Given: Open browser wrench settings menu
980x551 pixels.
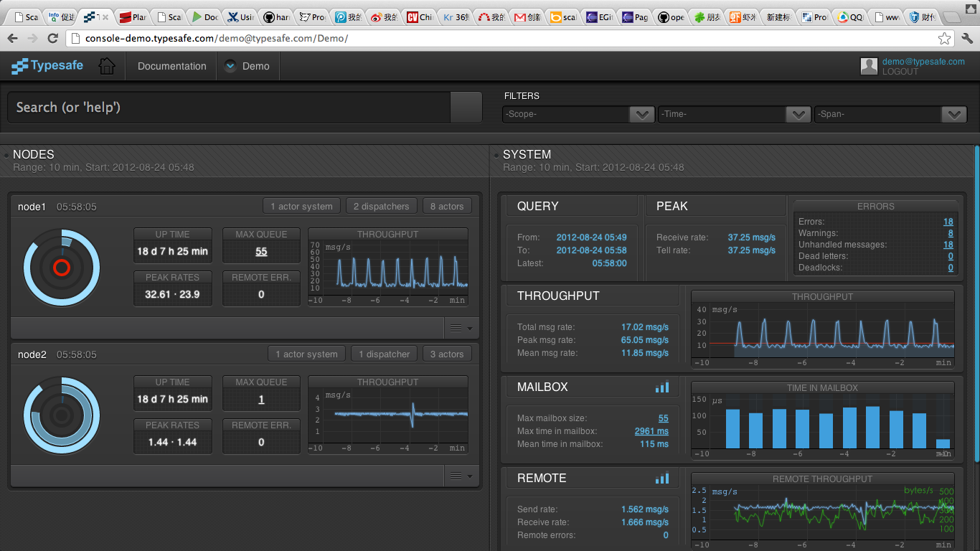Looking at the screenshot, I should tap(967, 38).
